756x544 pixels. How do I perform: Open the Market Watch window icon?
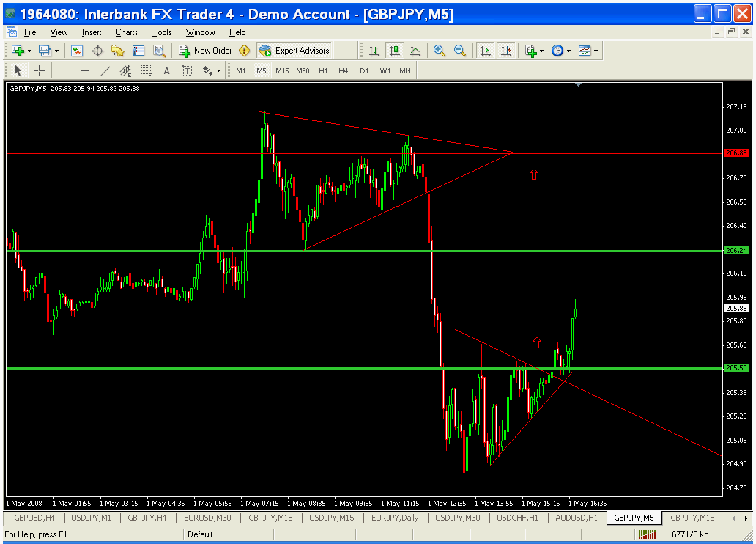pyautogui.click(x=77, y=51)
